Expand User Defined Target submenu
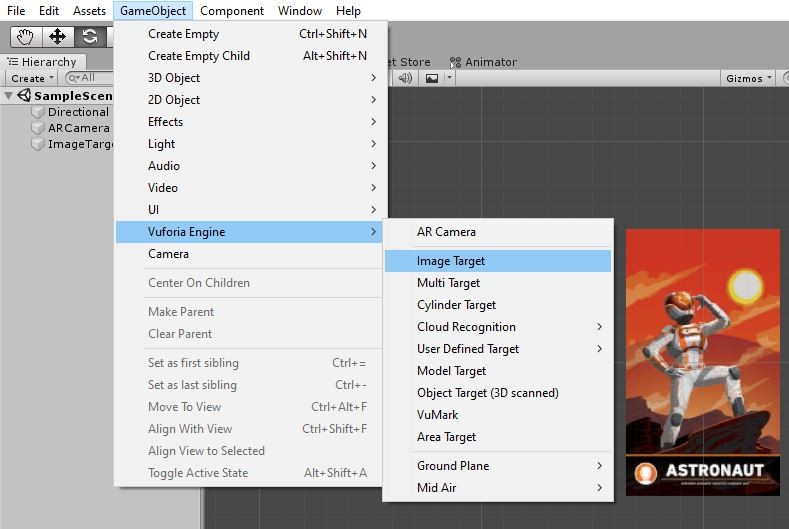Screen dimensions: 789x529 pyautogui.click(x=498, y=349)
